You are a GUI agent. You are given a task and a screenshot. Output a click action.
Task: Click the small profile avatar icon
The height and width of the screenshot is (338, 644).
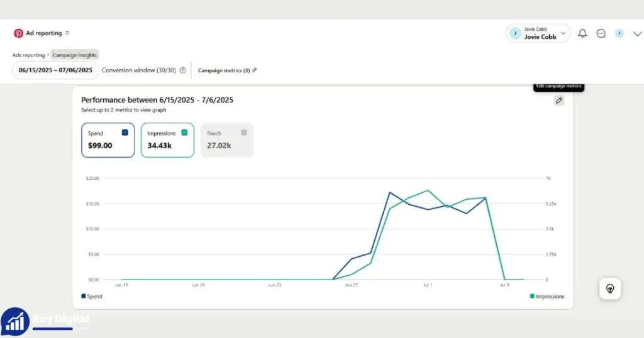pyautogui.click(x=619, y=34)
